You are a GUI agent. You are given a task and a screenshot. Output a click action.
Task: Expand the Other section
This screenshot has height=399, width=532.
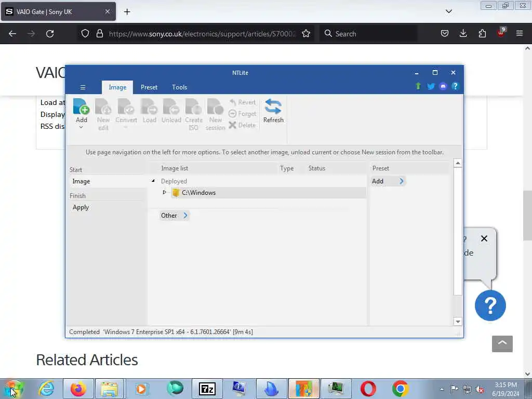175,216
